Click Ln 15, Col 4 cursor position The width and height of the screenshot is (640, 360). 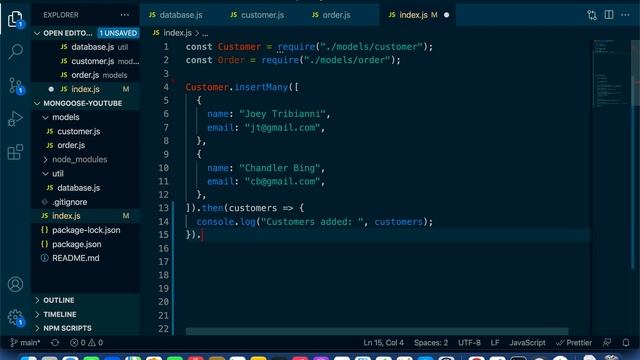(383, 343)
